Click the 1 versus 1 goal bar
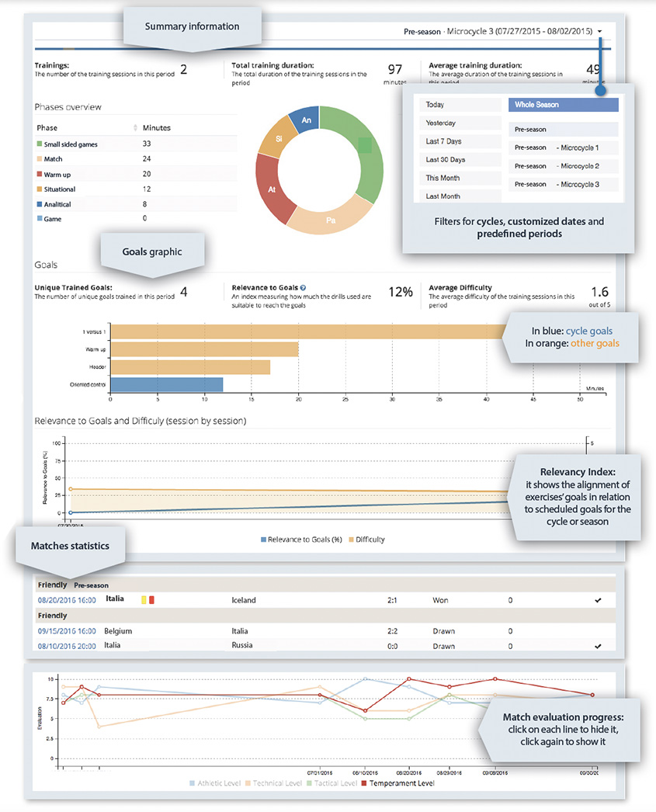Screen dimensions: 656x812 pos(307,331)
